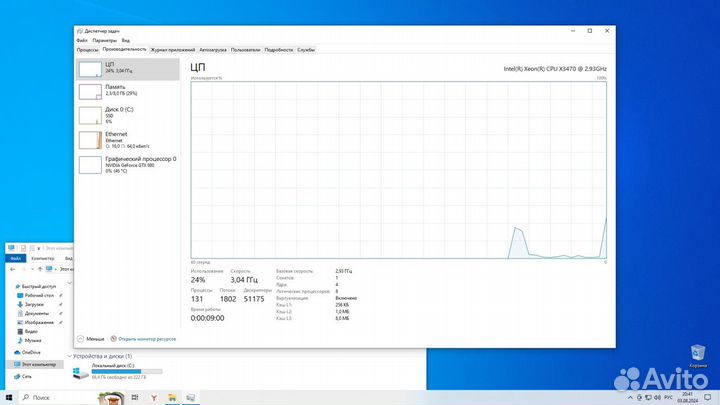
Task: Toggle РУС input language indicator
Action: (670, 397)
